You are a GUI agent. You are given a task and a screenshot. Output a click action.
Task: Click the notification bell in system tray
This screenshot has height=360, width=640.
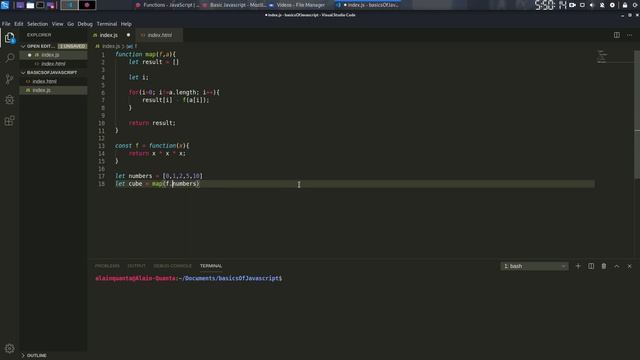[x=602, y=5]
